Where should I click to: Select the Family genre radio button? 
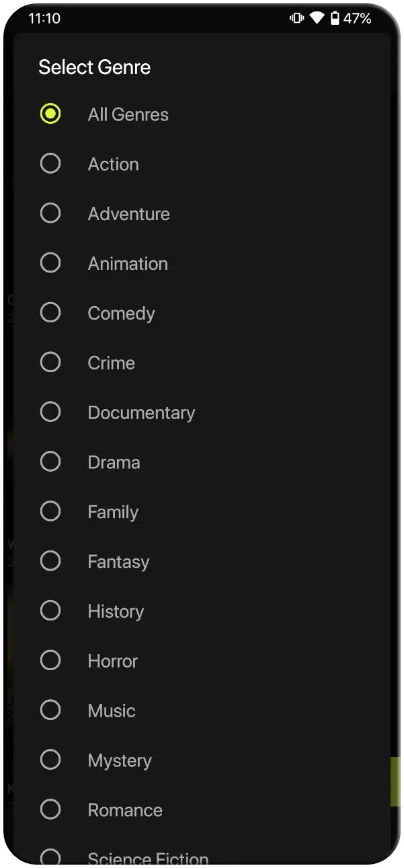(x=50, y=512)
